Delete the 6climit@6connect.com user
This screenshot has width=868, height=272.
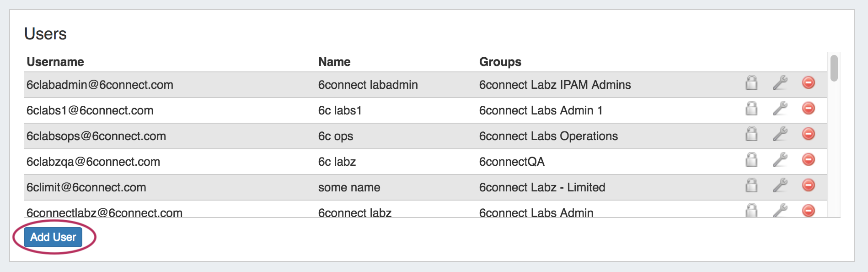(808, 185)
